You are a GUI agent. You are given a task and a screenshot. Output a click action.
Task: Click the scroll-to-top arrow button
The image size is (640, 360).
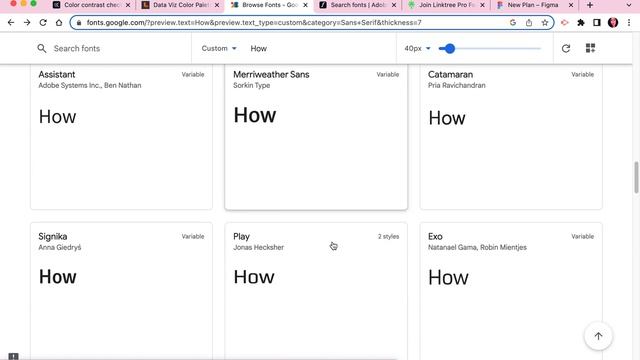(598, 336)
